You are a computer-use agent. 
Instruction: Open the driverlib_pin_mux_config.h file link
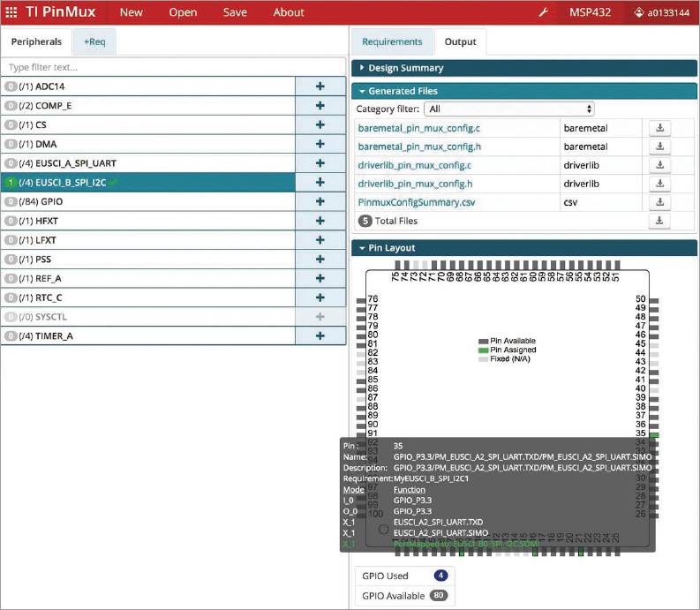[415, 184]
